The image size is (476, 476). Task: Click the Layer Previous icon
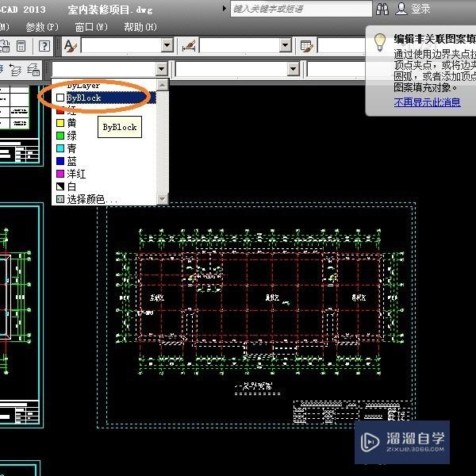tap(15, 70)
